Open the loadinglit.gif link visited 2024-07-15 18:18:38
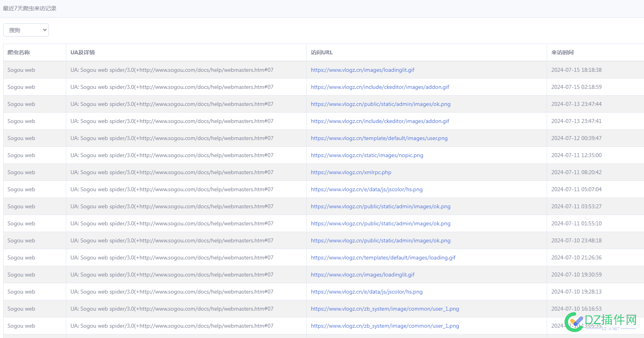This screenshot has width=644, height=338. 362,70
